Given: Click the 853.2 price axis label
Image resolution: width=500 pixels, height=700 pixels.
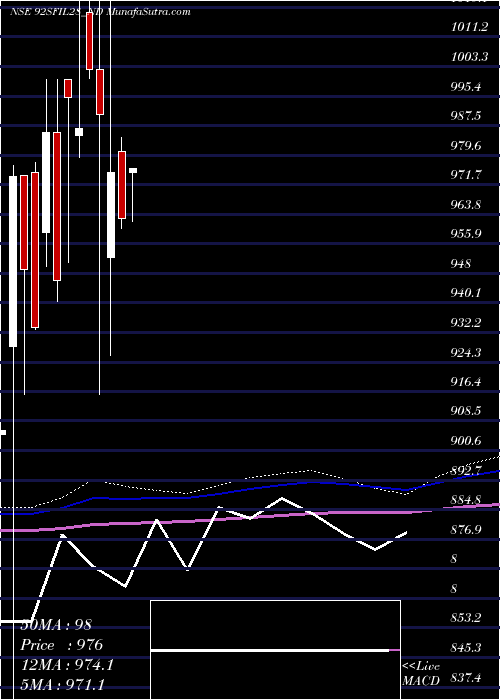Looking at the screenshot, I should tap(467, 618).
